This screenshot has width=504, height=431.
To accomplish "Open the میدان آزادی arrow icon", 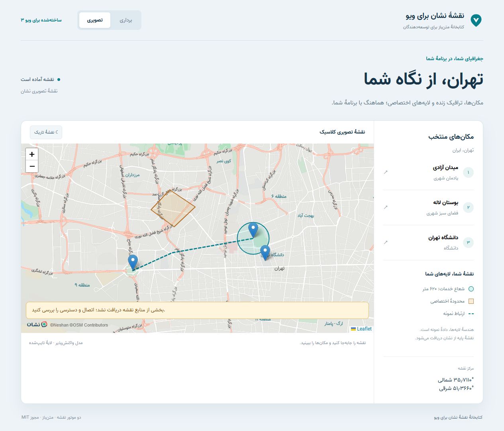I will 385,172.
